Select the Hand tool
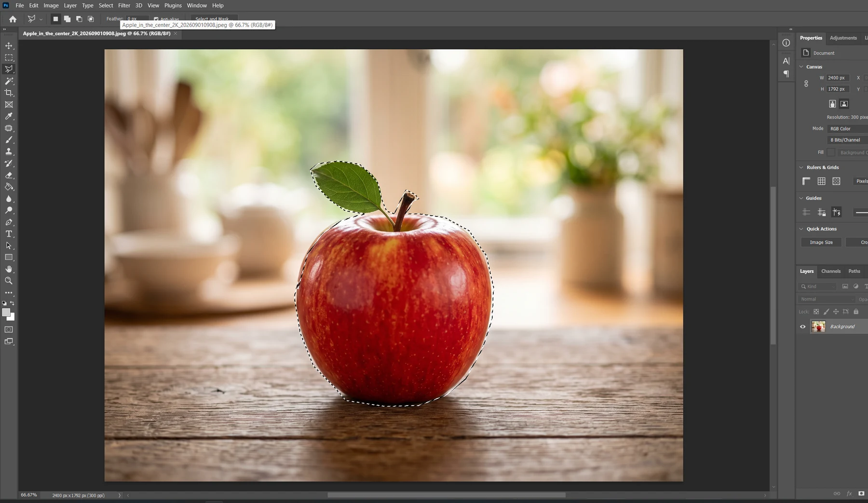Image resolution: width=868 pixels, height=503 pixels. tap(9, 269)
